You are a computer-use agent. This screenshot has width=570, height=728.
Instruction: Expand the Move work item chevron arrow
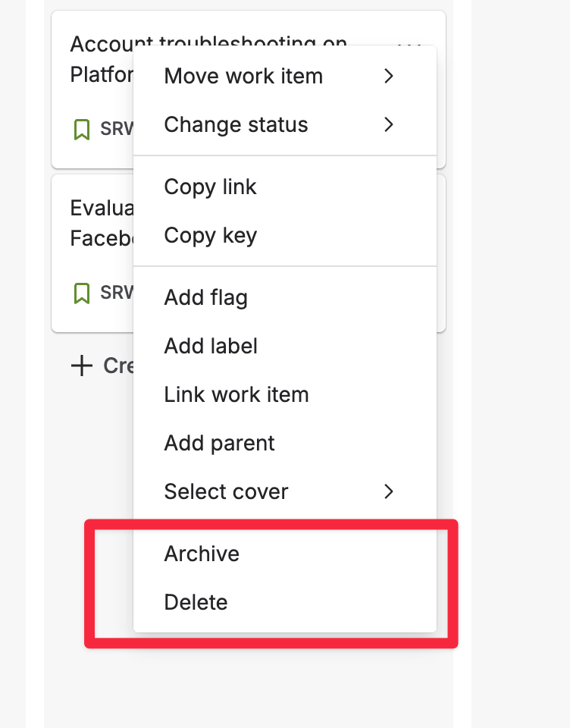[389, 76]
